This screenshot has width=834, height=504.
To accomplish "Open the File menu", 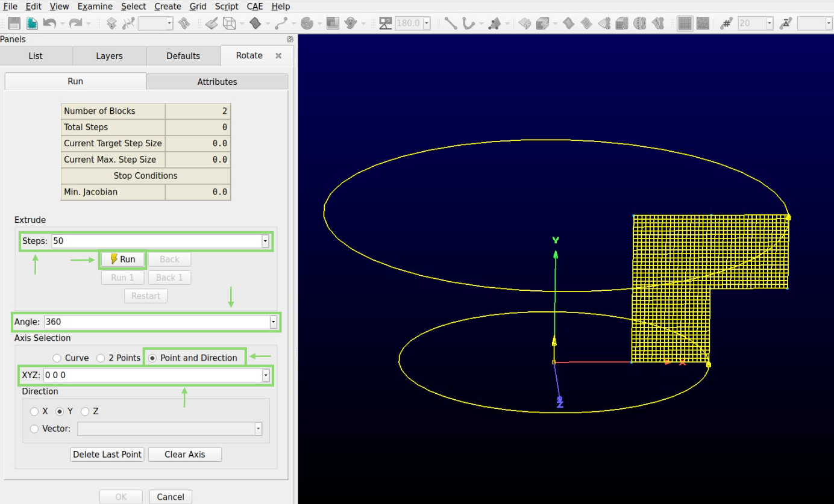I will (x=10, y=7).
